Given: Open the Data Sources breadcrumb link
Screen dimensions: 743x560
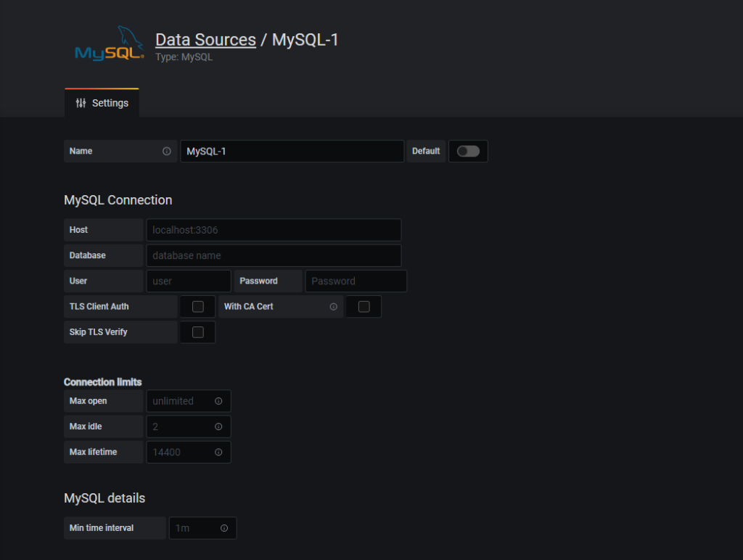Looking at the screenshot, I should [205, 39].
